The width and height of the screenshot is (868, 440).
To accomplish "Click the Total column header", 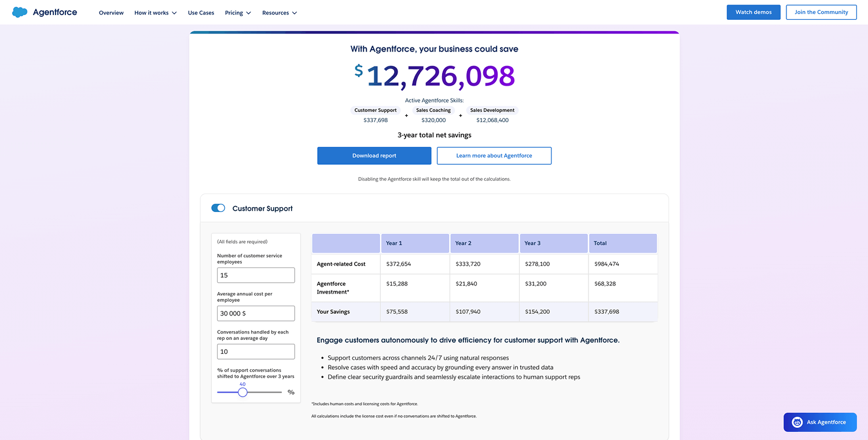I will click(623, 243).
